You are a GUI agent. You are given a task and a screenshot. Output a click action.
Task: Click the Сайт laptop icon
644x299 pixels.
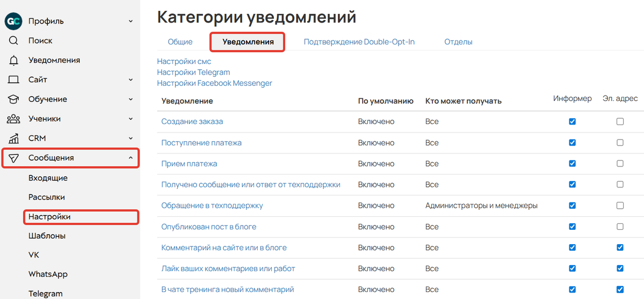pos(13,79)
